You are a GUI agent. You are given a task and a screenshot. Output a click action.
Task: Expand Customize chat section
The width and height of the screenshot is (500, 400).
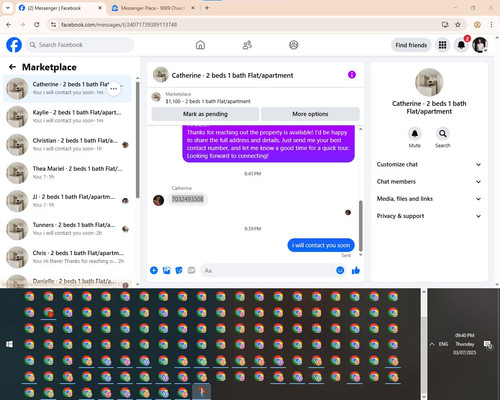[429, 164]
